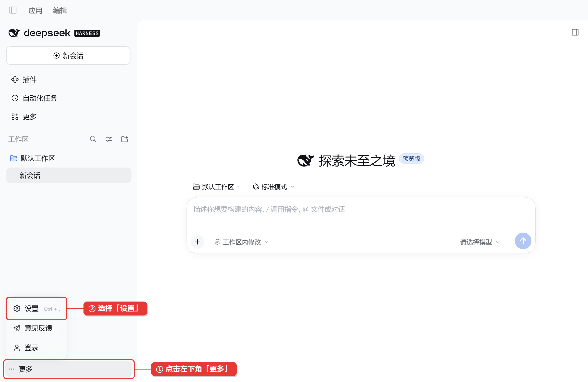Click the HARNESS label badge
This screenshot has width=588, height=382.
87,33
